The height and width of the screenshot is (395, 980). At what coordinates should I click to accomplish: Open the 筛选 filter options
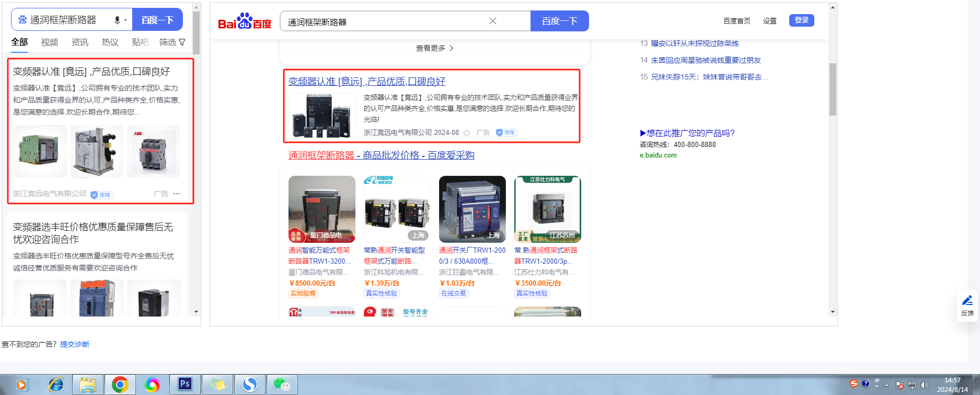172,42
